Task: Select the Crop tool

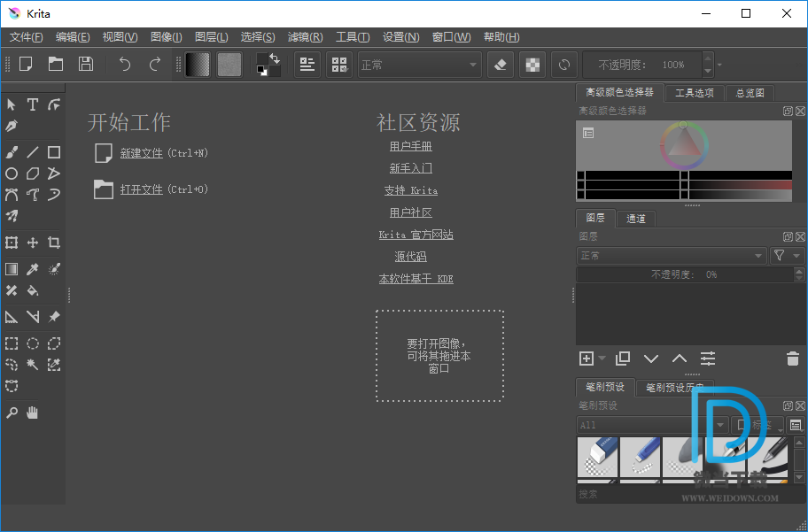Action: click(53, 243)
